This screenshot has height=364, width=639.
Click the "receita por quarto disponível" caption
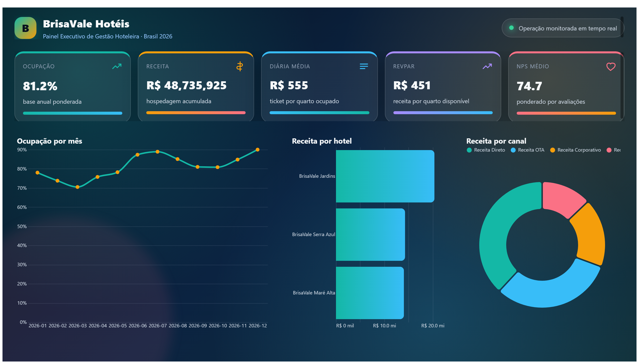431,101
